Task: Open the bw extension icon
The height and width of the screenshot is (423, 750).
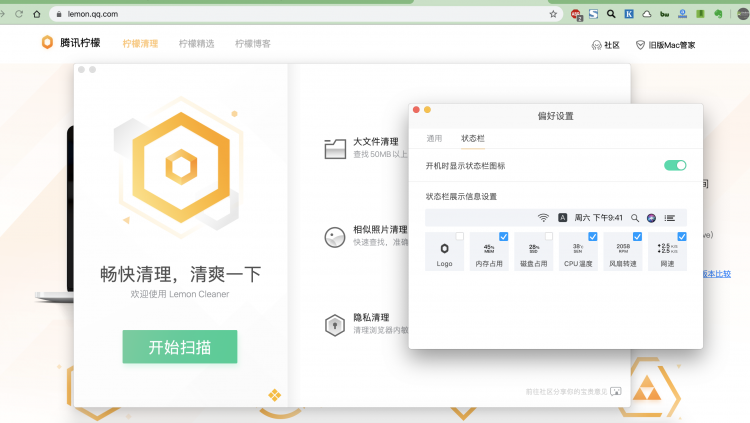Action: 664,14
